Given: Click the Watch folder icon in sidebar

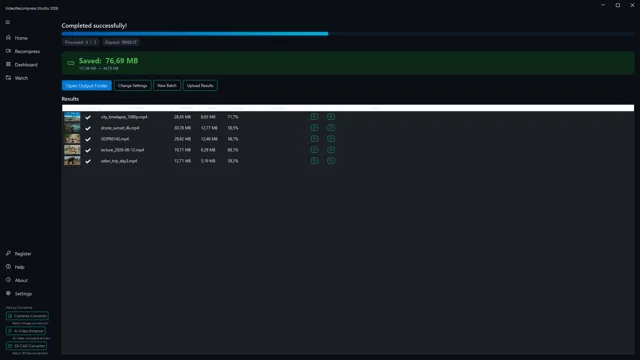Looking at the screenshot, I should (8, 78).
